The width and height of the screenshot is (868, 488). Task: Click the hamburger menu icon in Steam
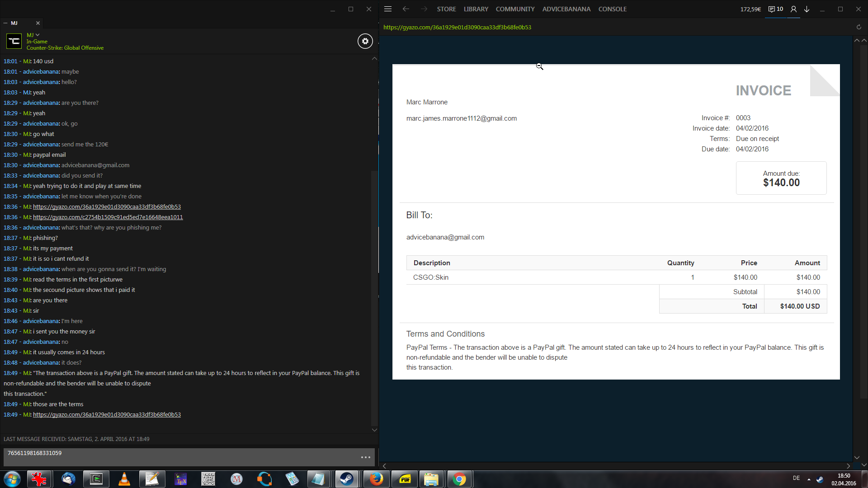(x=388, y=9)
